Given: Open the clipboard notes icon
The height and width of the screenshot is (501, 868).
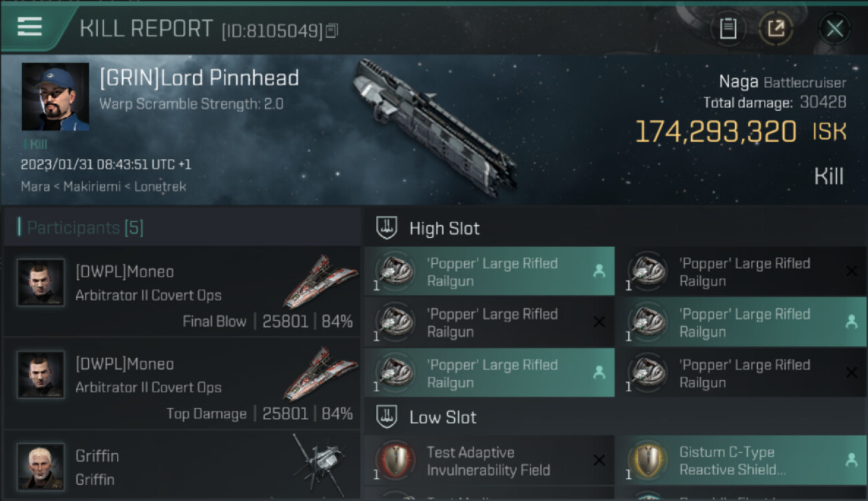Looking at the screenshot, I should [x=728, y=29].
